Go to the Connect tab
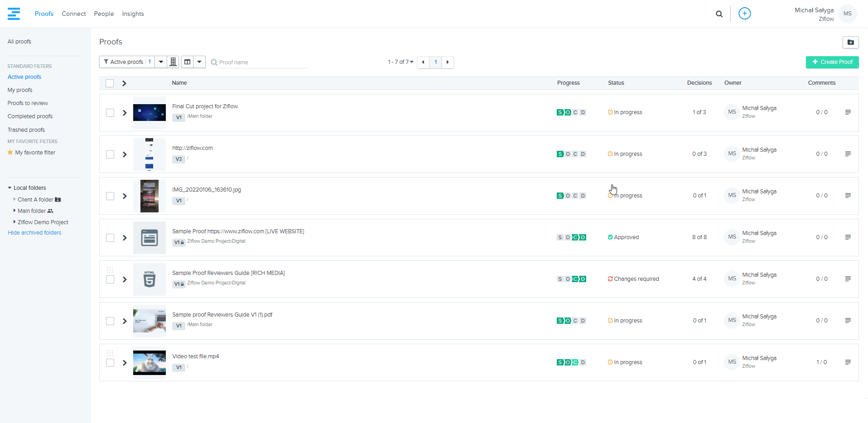The image size is (868, 423). [74, 14]
